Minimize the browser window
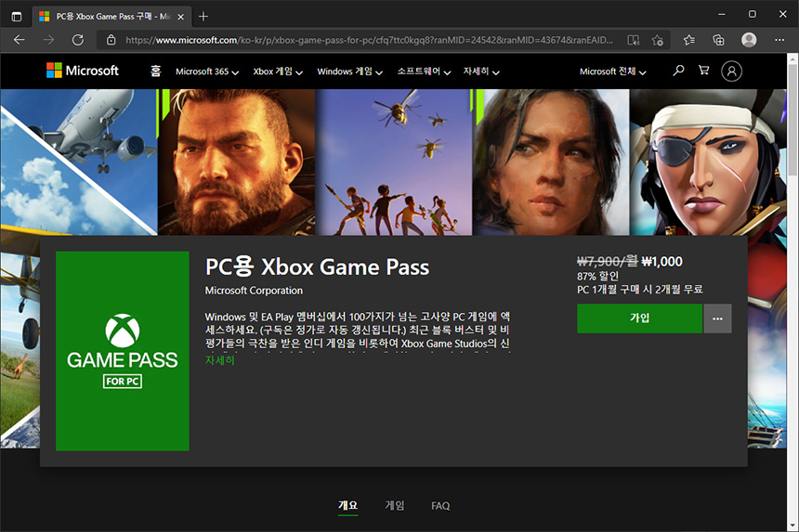The height and width of the screenshot is (532, 799). [x=722, y=14]
